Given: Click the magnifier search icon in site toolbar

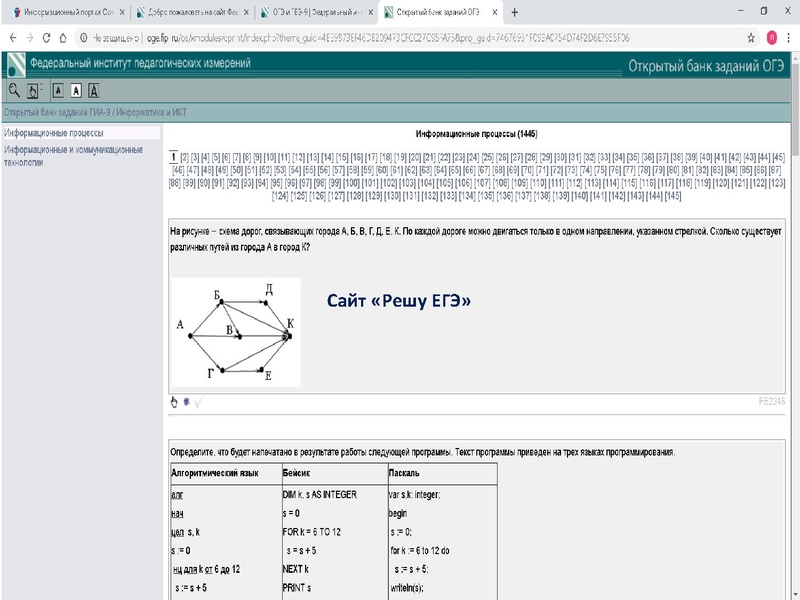Looking at the screenshot, I should click(15, 90).
